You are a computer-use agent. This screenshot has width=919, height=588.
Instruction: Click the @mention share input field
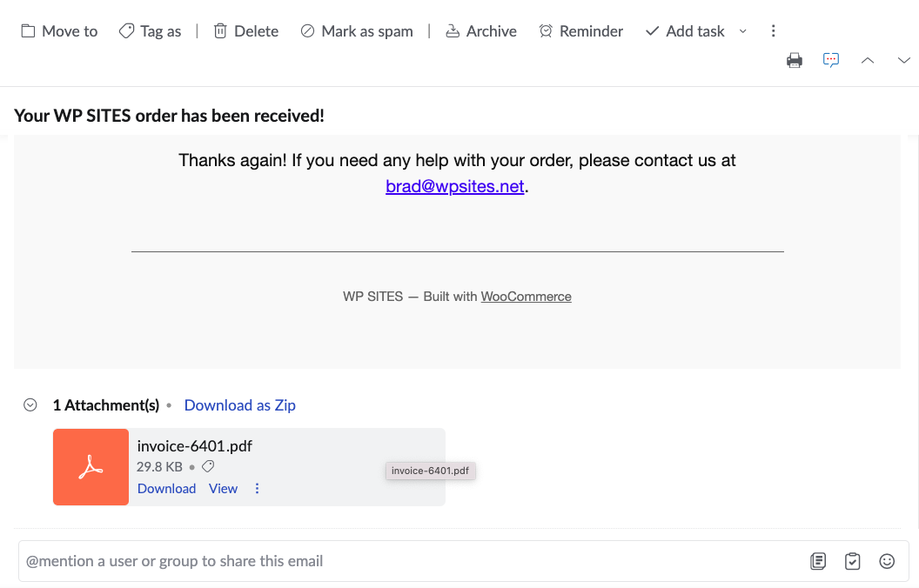point(409,561)
